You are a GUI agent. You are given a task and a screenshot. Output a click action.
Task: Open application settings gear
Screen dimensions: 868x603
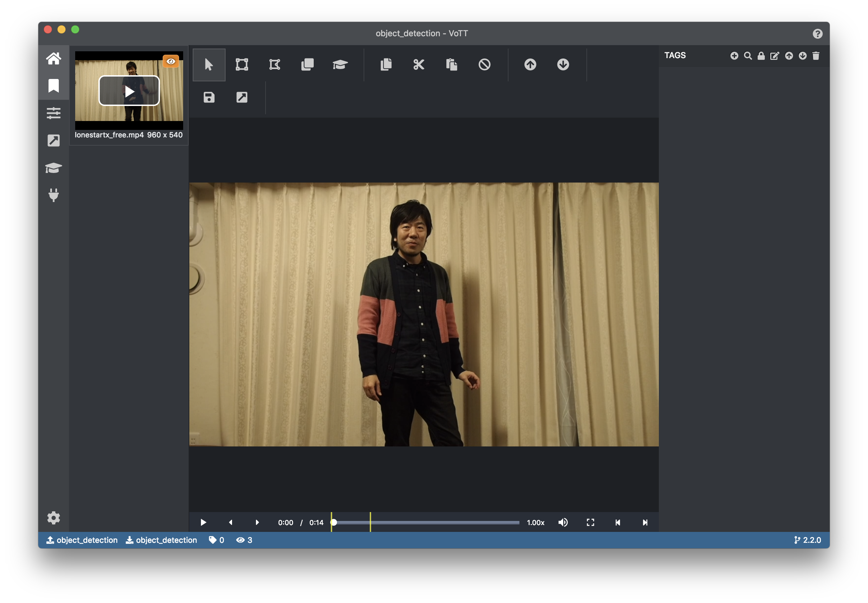[54, 518]
